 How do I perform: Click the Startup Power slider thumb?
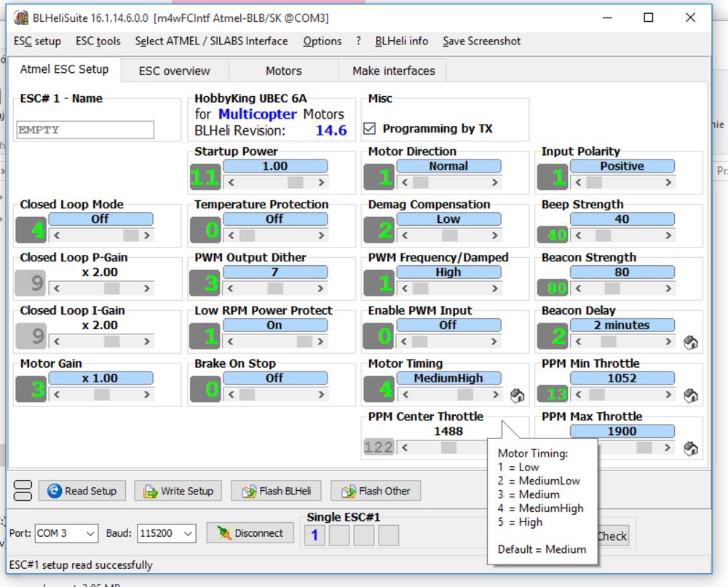296,183
